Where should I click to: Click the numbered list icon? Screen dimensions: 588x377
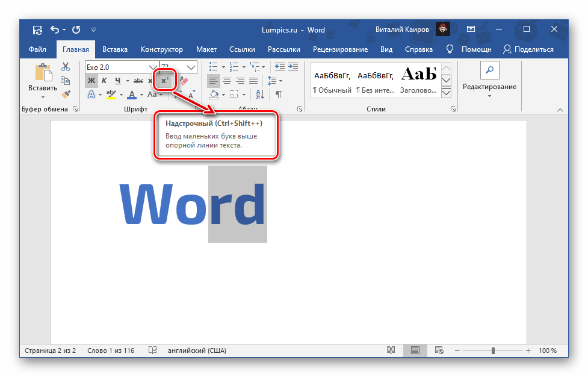pos(234,67)
